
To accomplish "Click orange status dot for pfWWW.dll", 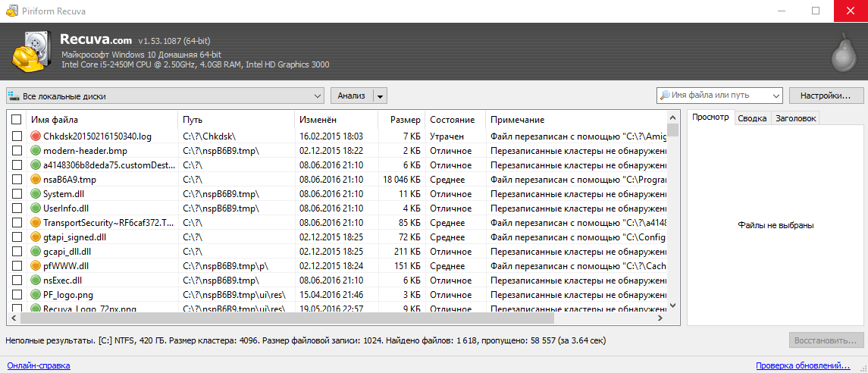I will [36, 265].
